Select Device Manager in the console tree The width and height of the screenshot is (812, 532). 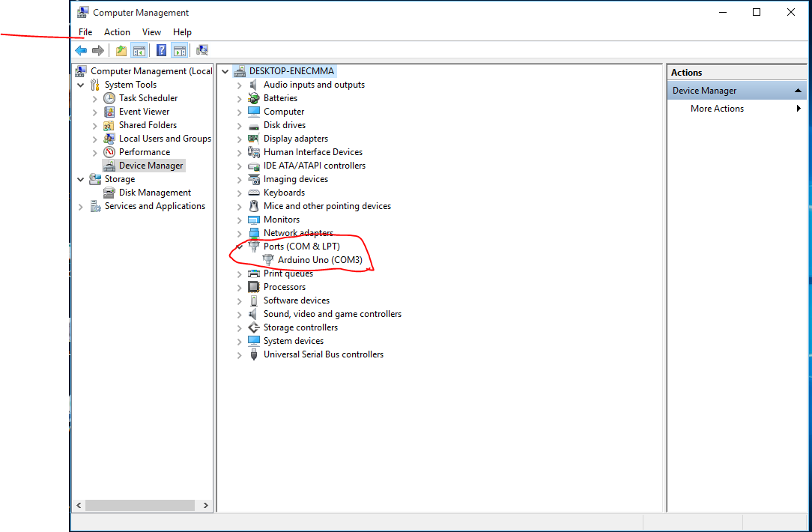[151, 166]
